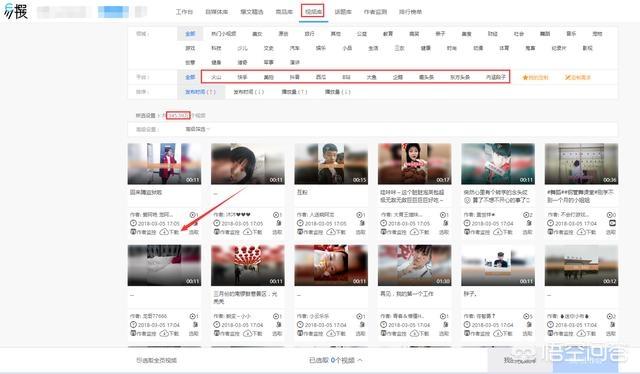The image size is (640, 374).
Task: Click the download icon on the 01:00 video card
Action: pyautogui.click(x=414, y=334)
